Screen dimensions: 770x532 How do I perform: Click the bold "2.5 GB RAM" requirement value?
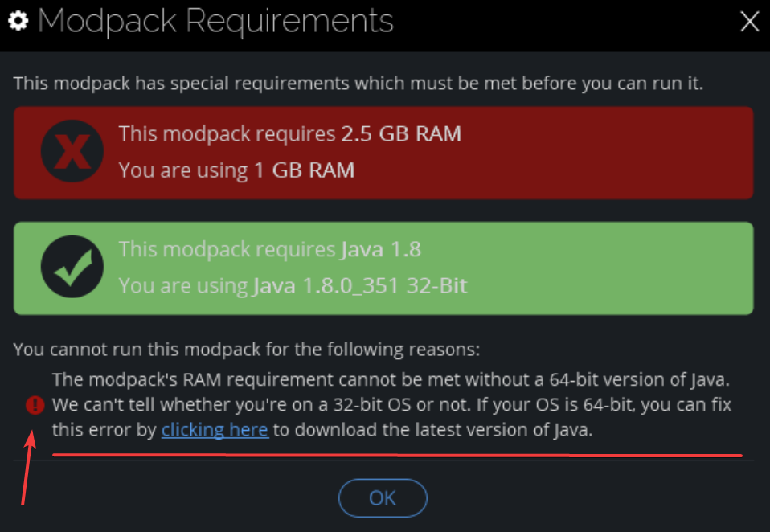(399, 133)
